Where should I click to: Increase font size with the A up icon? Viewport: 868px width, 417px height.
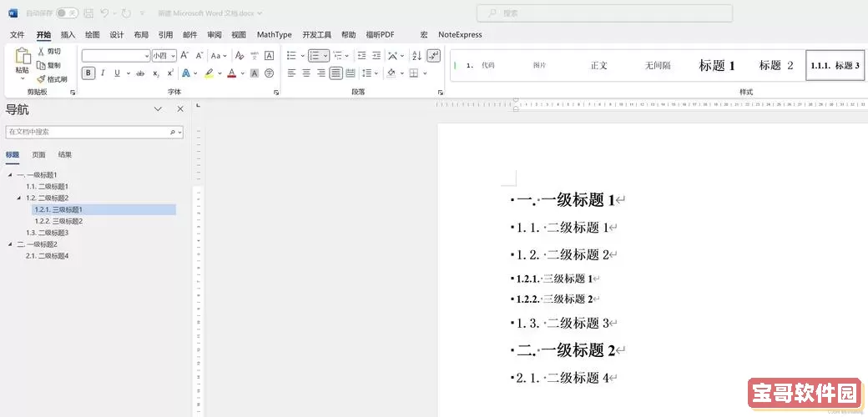185,56
